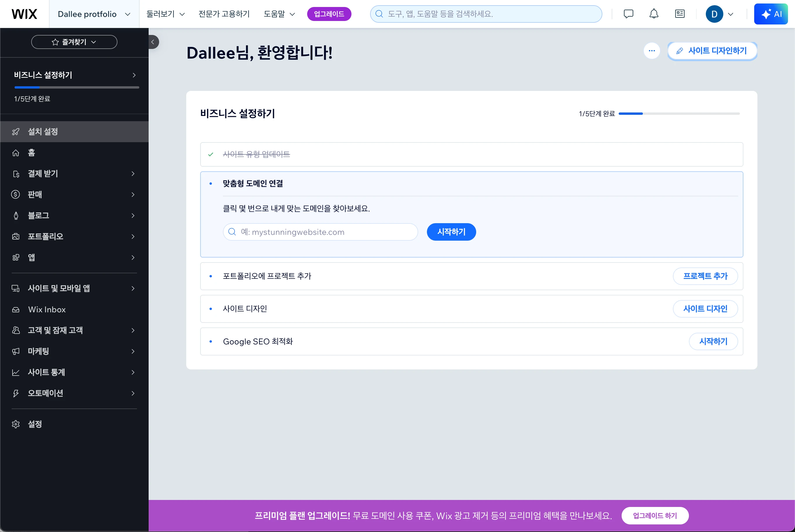Click the home icon for 홈
The image size is (795, 532).
click(16, 153)
